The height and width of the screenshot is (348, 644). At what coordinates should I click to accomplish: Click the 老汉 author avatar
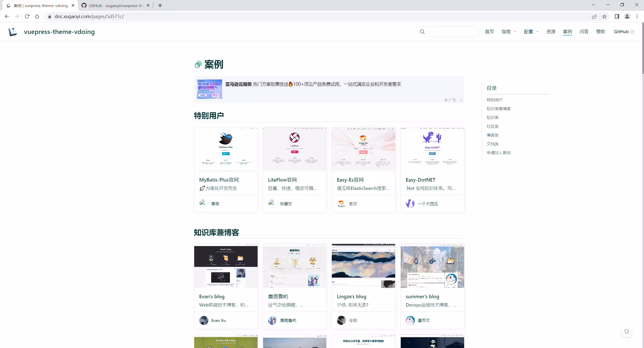tap(341, 203)
